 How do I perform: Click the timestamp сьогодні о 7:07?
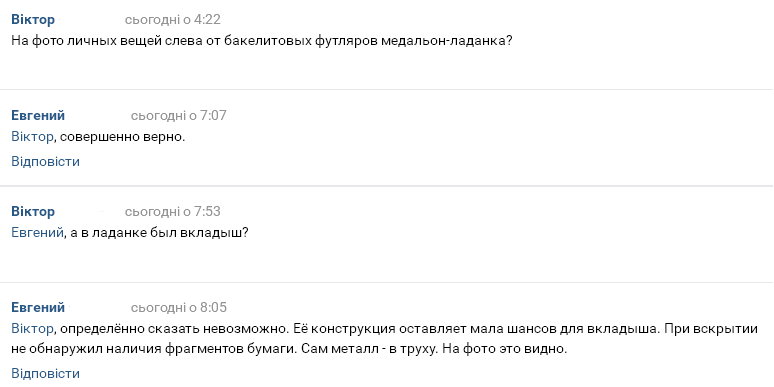[x=179, y=116]
